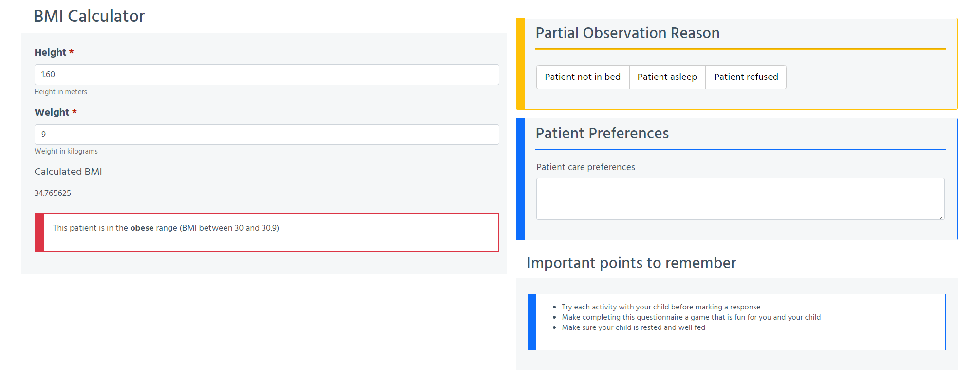Click the 'rested and well fed' bullet
This screenshot has height=385, width=980.
pos(633,327)
